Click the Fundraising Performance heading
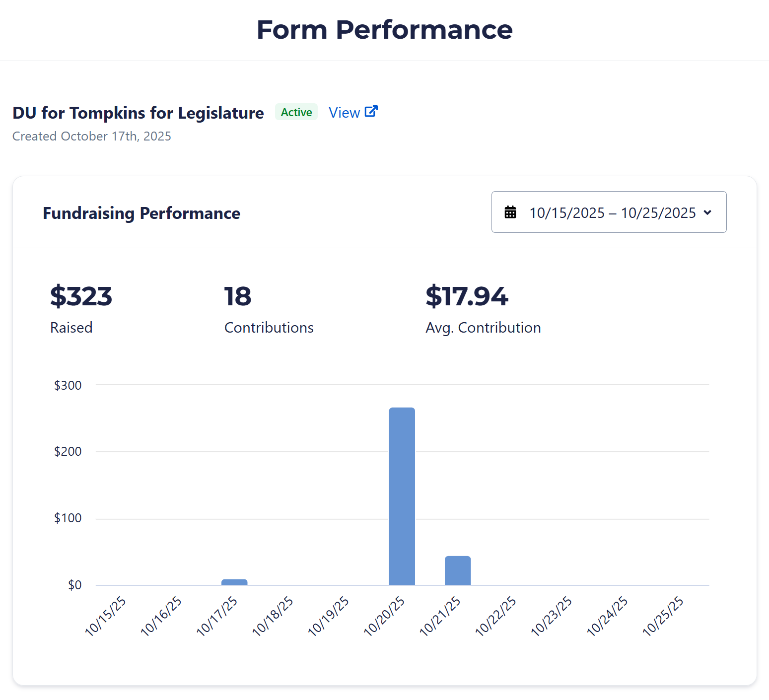769x700 pixels. point(141,213)
